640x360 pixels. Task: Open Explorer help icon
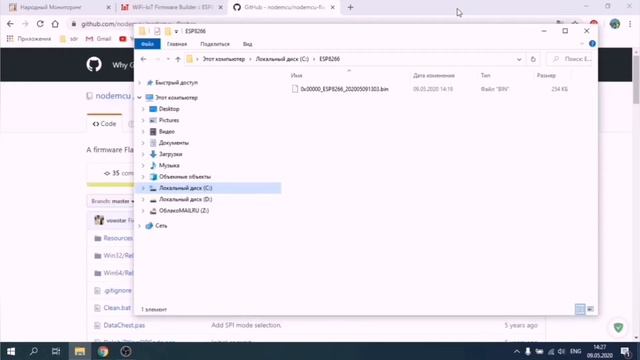[x=592, y=44]
